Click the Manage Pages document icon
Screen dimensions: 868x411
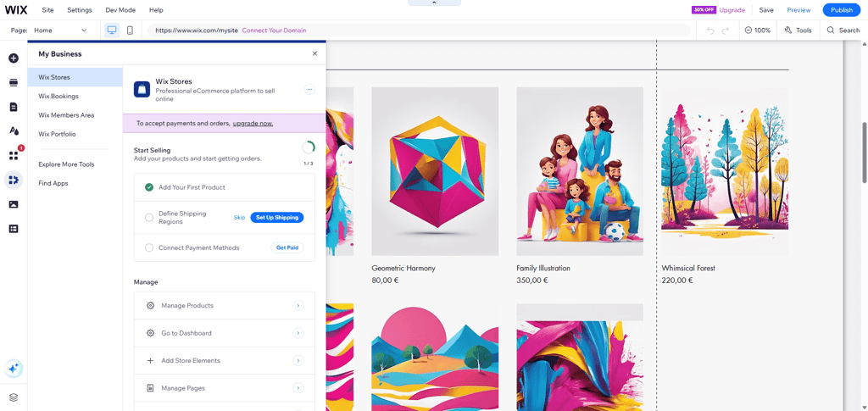[x=150, y=388]
